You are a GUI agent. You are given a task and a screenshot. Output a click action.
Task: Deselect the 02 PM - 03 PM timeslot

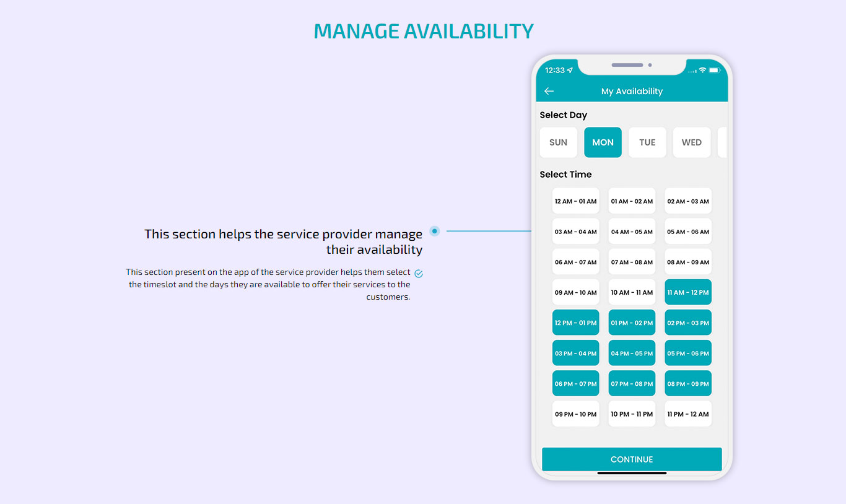click(x=688, y=323)
